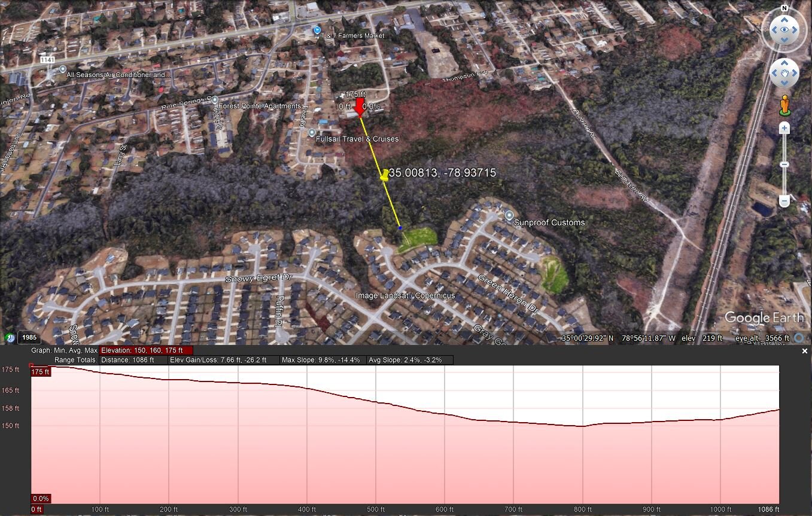The width and height of the screenshot is (812, 516).
Task: Zoom out using the bottom minus button
Action: [784, 202]
